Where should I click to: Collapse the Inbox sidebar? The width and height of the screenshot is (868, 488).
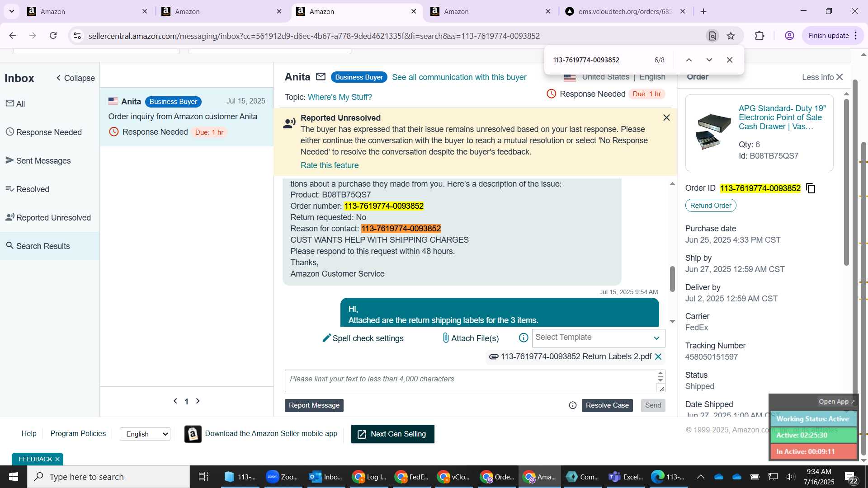[x=75, y=78]
